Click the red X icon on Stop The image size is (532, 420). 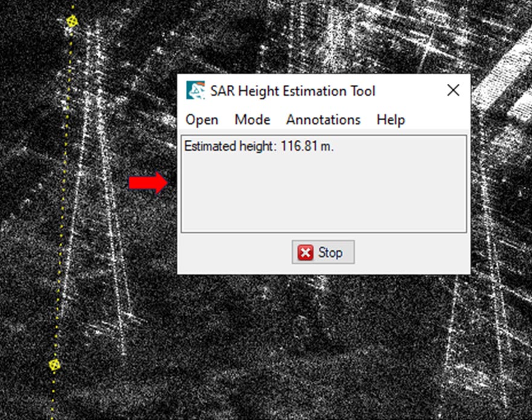[306, 252]
